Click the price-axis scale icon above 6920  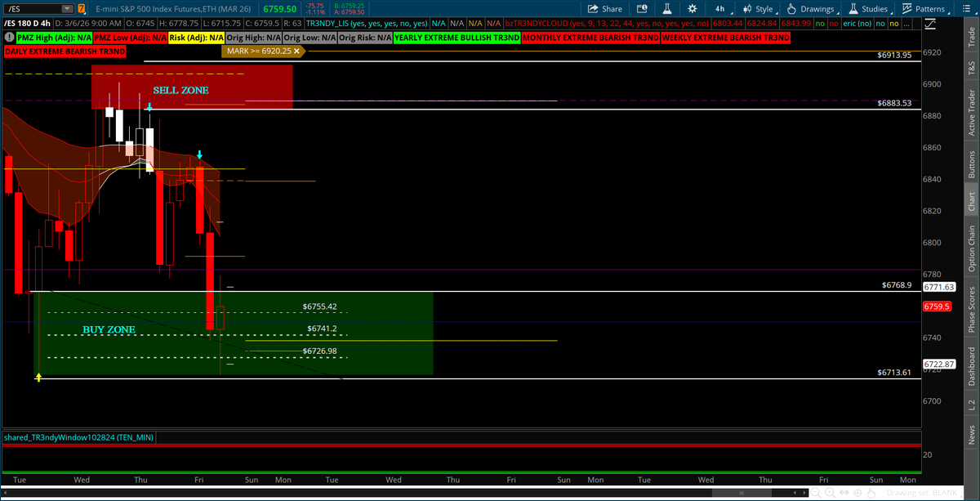tap(930, 25)
